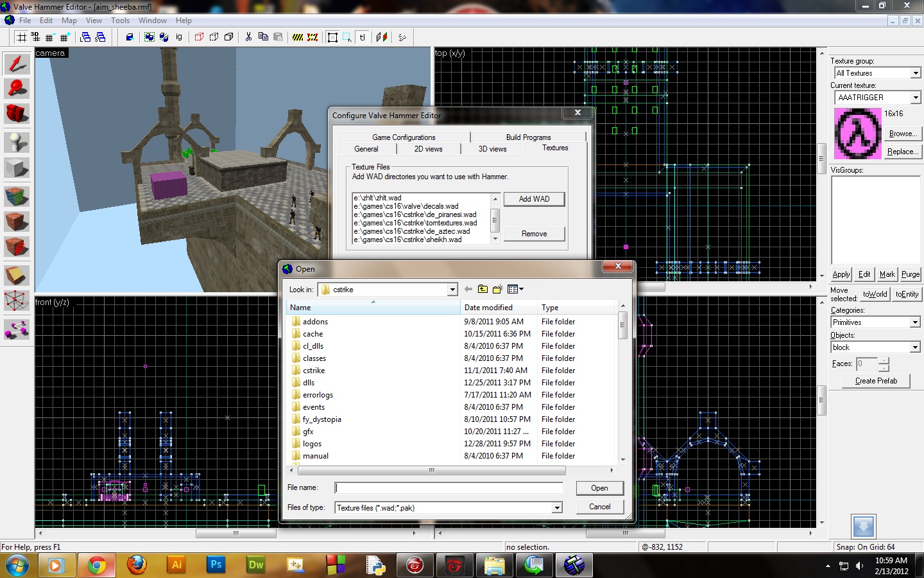Open the Map menu
The height and width of the screenshot is (578, 924).
point(69,21)
